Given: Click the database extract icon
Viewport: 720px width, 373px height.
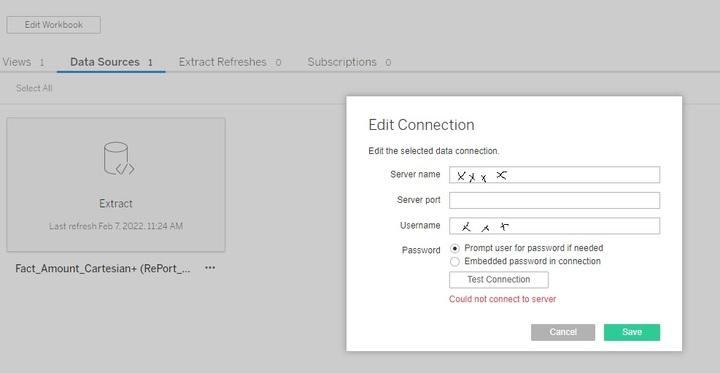Looking at the screenshot, I should coord(119,158).
